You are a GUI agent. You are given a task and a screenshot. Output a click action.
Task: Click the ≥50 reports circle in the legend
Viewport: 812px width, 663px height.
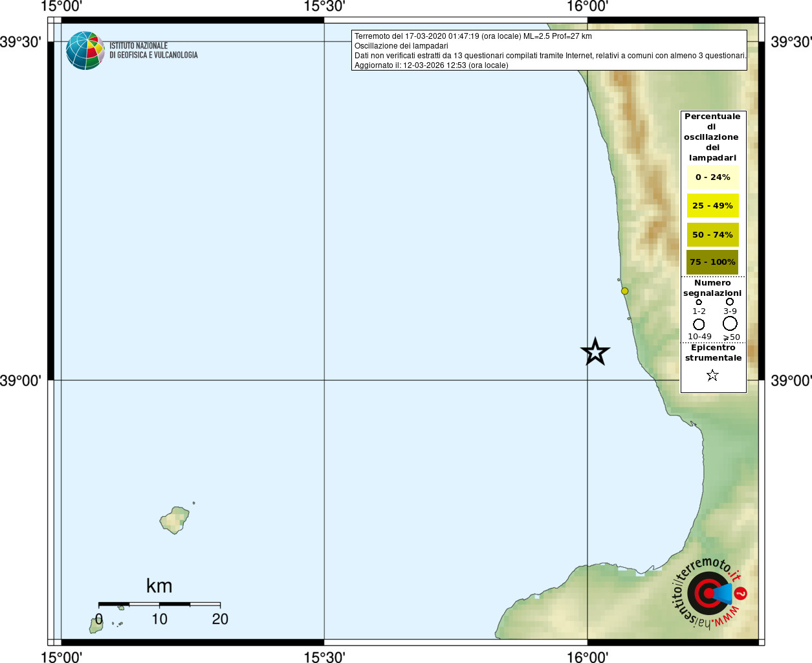730,323
